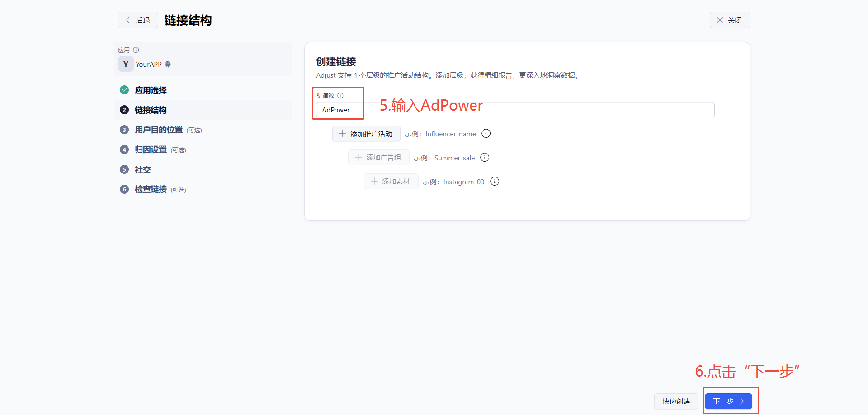The width and height of the screenshot is (868, 415).
Task: Click the Adjust 支持 4 个层级 description text
Action: [448, 75]
